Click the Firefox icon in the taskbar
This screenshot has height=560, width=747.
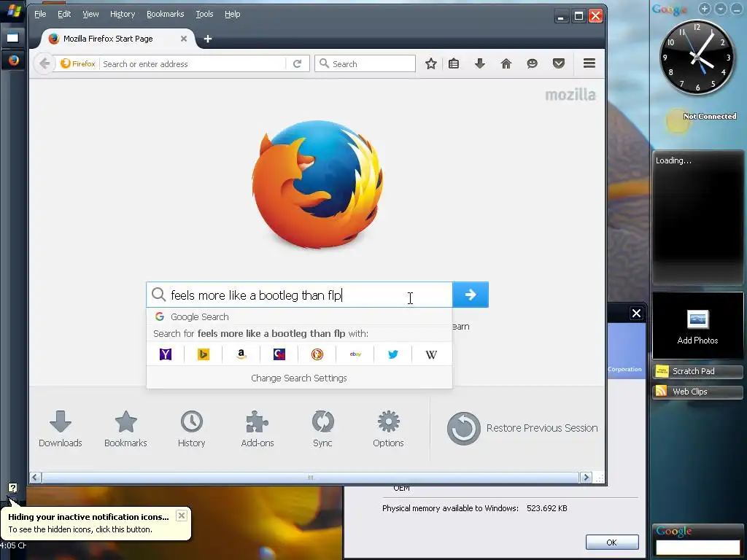[x=13, y=60]
